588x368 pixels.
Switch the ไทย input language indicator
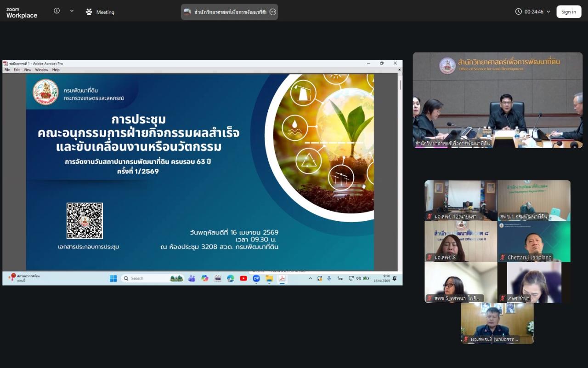coord(340,278)
